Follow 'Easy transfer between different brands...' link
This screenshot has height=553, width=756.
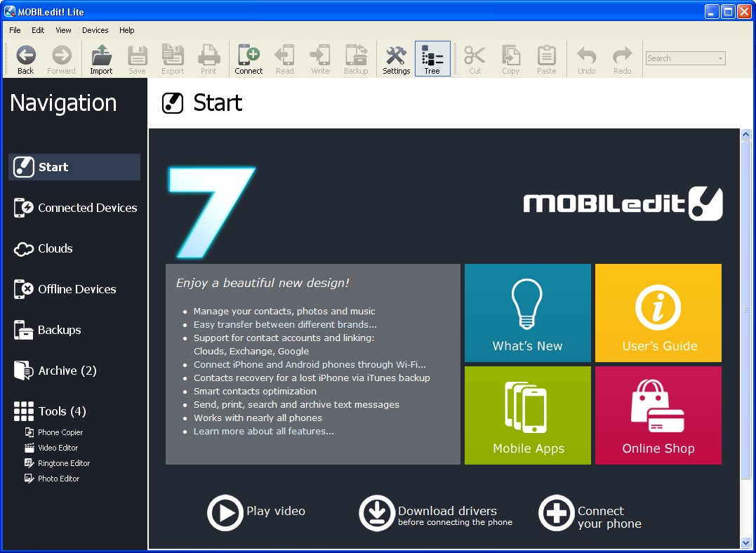285,324
